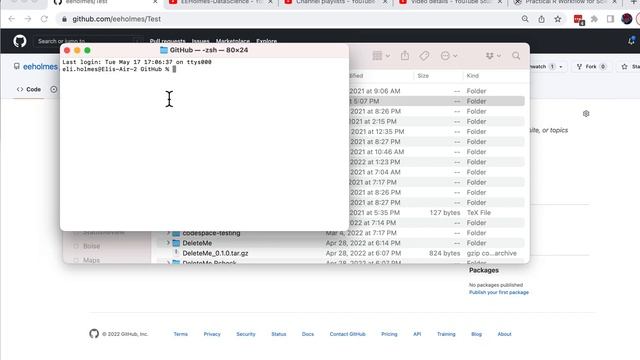This screenshot has width=640, height=360.
Task: Open the About footer link
Action: tap(504, 334)
